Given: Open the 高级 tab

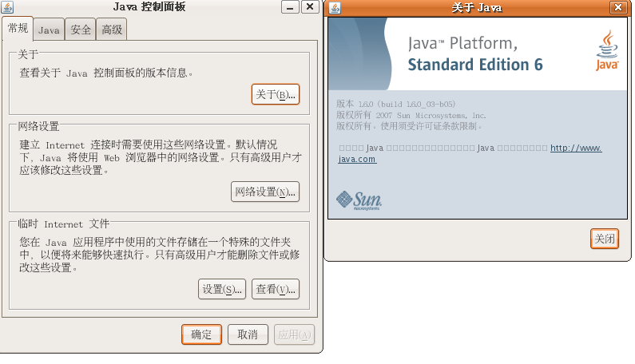Looking at the screenshot, I should click(x=112, y=30).
